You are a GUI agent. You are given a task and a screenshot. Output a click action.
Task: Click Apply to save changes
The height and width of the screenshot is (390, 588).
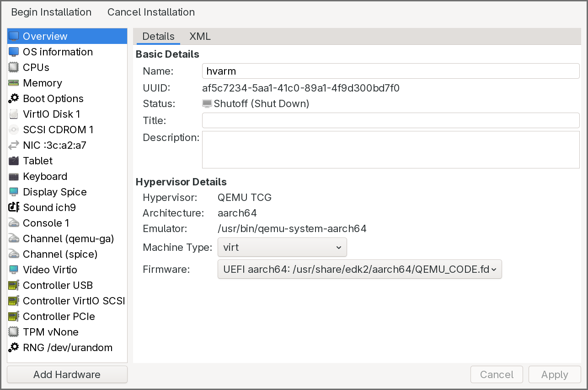coord(554,374)
